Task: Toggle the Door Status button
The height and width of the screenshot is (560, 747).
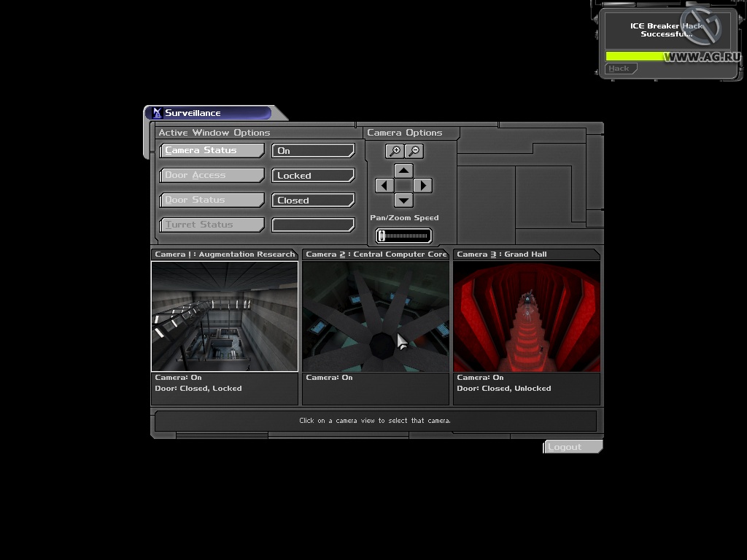Action: click(x=212, y=201)
